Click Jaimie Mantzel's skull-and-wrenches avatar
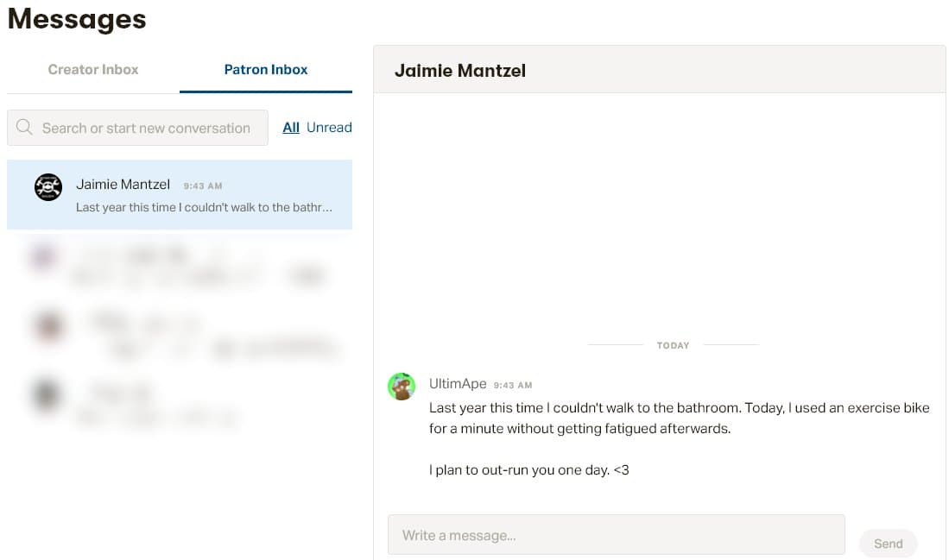Viewport: 949px width, 560px height. 47,187
